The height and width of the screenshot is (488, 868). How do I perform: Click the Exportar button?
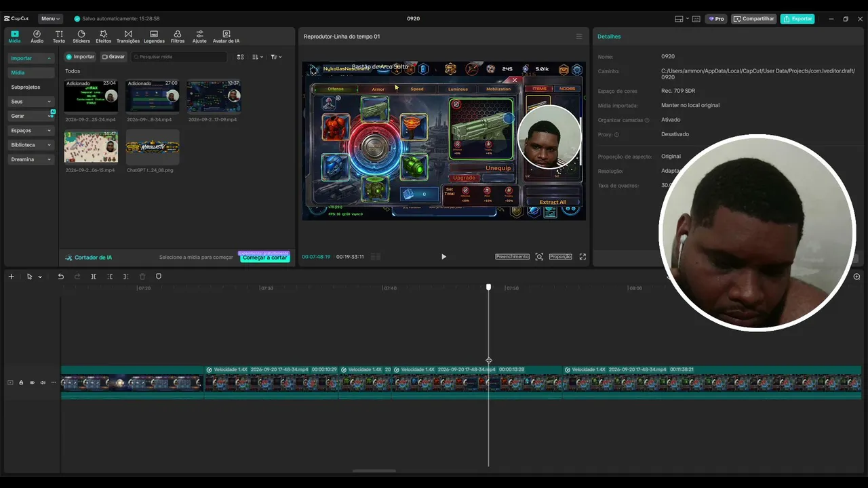click(797, 18)
